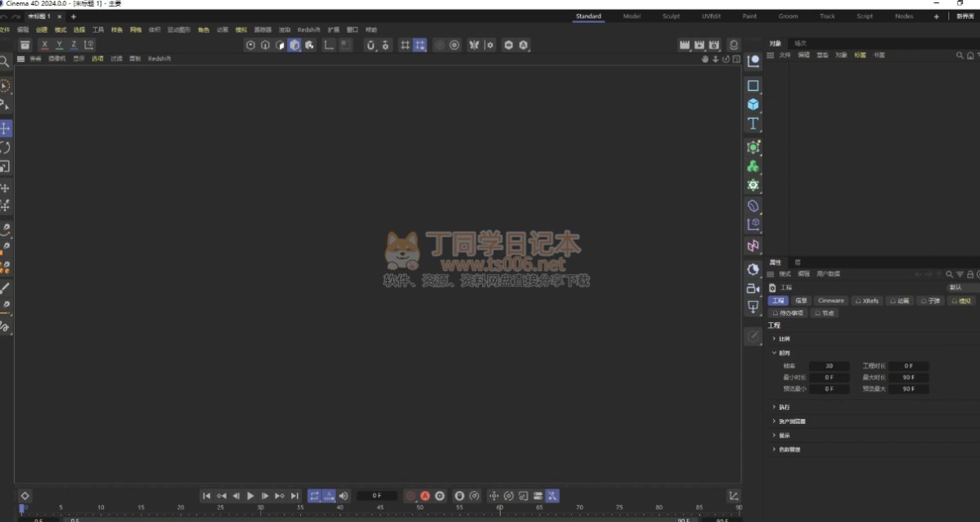Select the Rotate tool in left toolbar
980x522 pixels.
pos(5,147)
